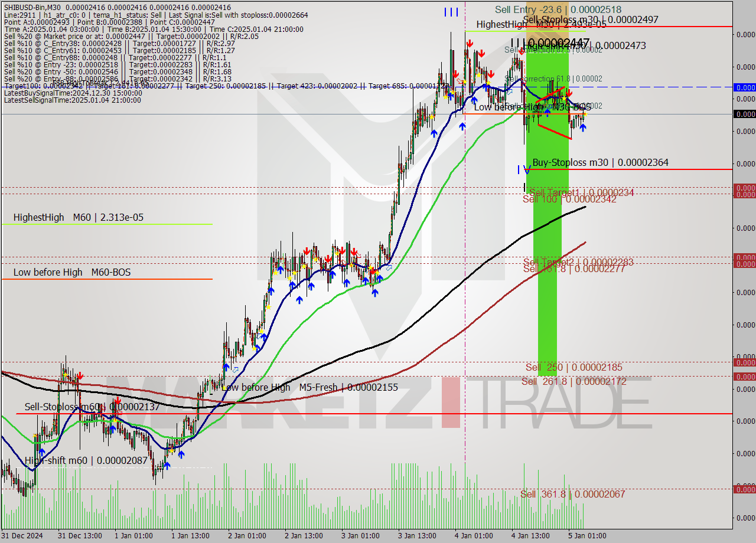The width and height of the screenshot is (756, 543).
Task: Click the '2 Jan 01:00' time axis label
Action: tap(248, 536)
